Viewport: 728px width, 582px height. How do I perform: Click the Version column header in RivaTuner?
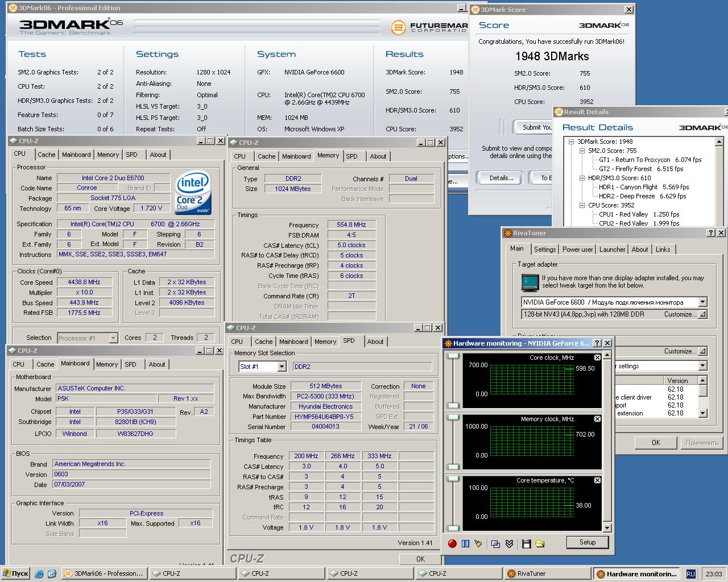click(680, 381)
